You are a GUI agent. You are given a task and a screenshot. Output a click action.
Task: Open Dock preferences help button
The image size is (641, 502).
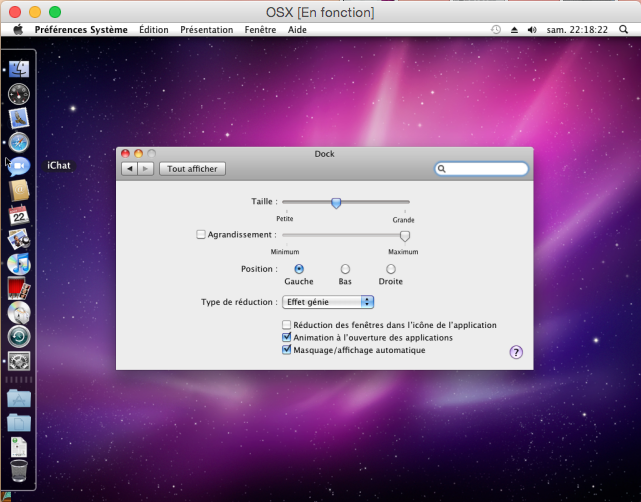pyautogui.click(x=516, y=352)
